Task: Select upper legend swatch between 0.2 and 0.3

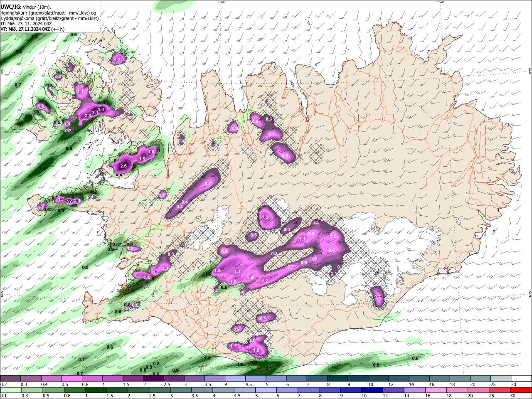Action: coord(10,379)
